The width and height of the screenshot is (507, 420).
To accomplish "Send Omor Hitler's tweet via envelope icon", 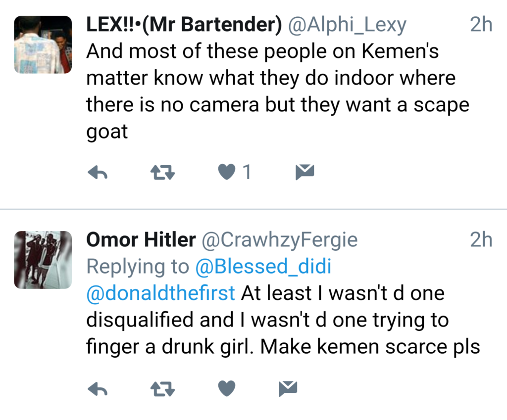I will (x=288, y=389).
